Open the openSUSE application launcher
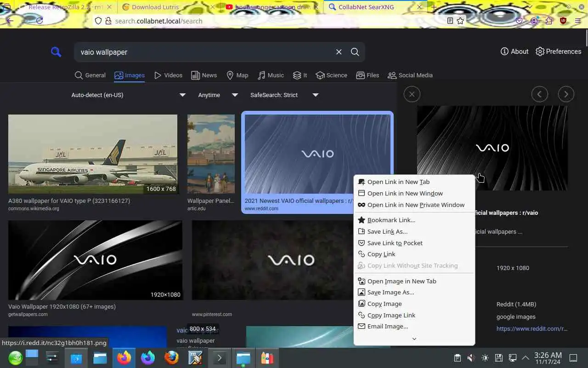The width and height of the screenshot is (588, 368). point(15,357)
